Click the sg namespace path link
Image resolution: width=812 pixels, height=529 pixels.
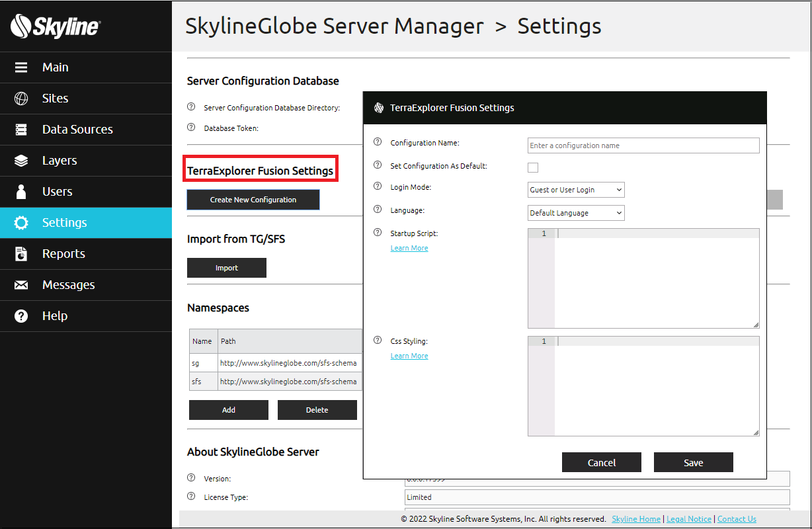(x=289, y=362)
